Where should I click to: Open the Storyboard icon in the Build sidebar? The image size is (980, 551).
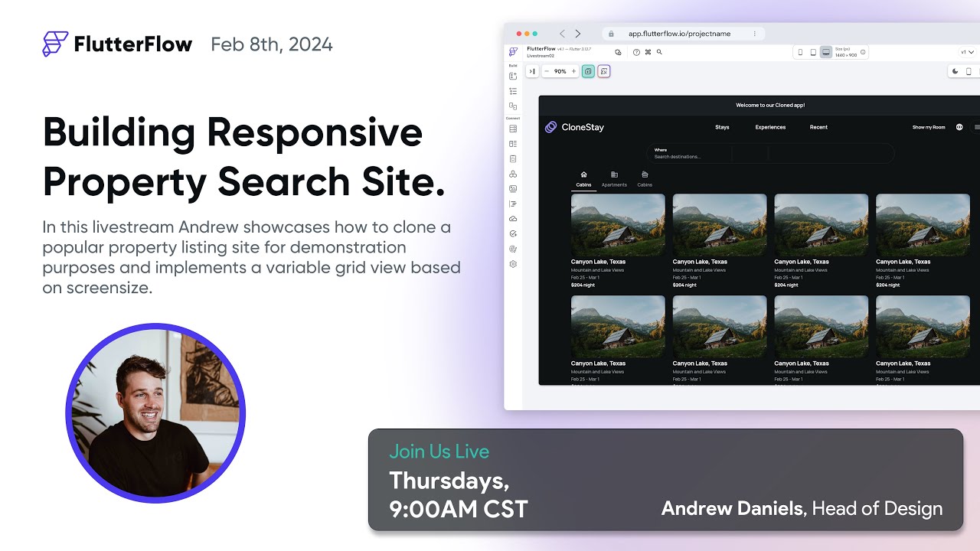click(x=513, y=106)
